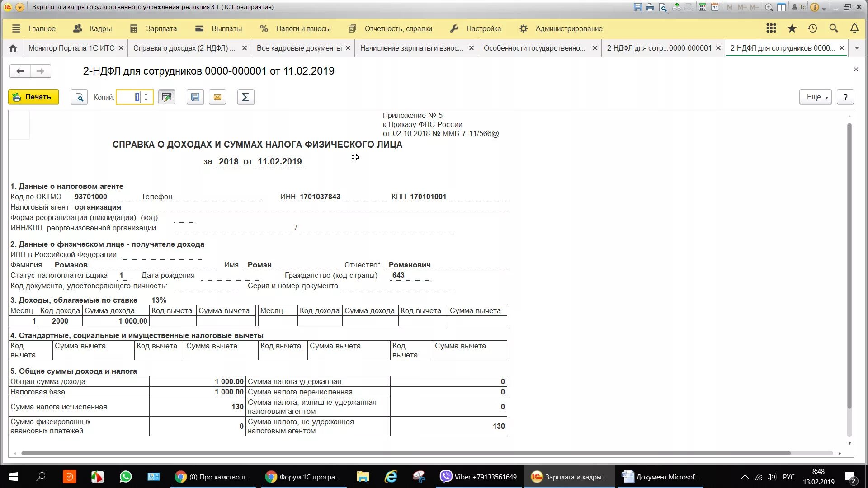Screen dimensions: 868x488
Task: Expand the open tabs list arrow
Action: [857, 48]
